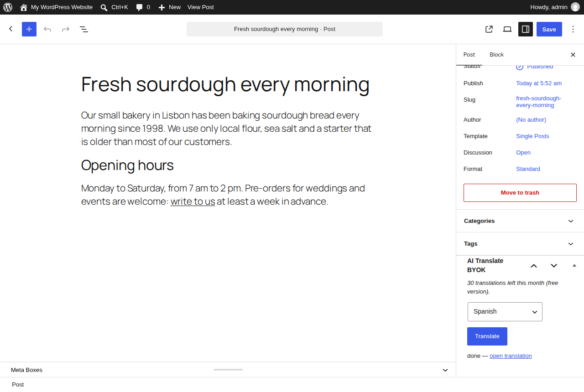Expand the Meta Boxes section chevron
584x392 pixels.
pyautogui.click(x=445, y=370)
